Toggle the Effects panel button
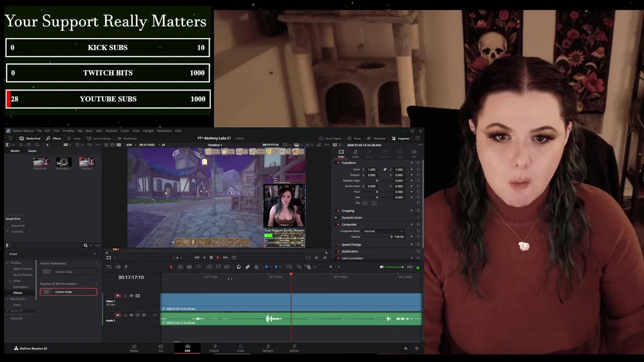Screen dimensions: 644x362 tap(53, 138)
